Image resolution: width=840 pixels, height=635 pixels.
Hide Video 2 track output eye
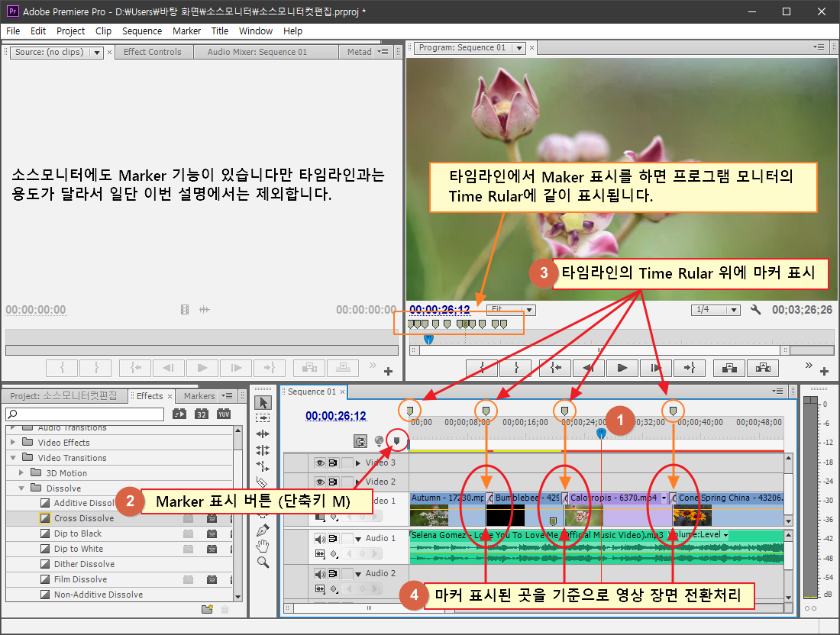point(320,482)
